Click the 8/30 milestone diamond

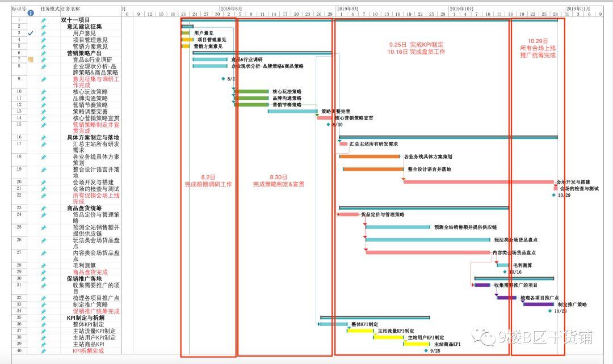coord(328,124)
